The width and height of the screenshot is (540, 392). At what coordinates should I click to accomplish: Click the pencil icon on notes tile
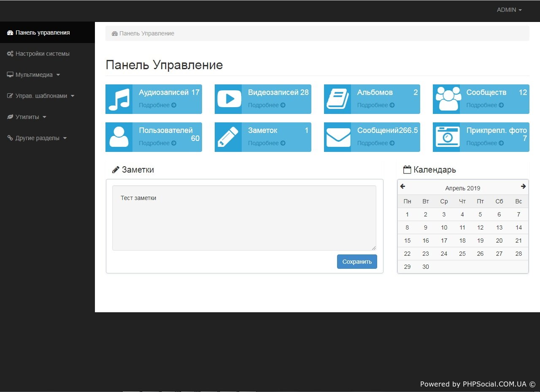pos(228,137)
